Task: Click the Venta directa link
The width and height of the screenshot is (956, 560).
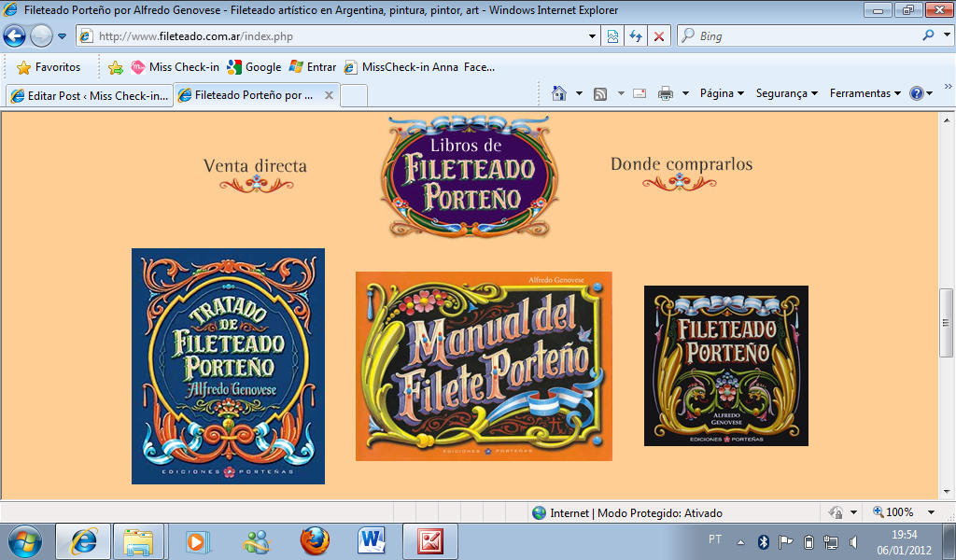Action: pos(255,167)
